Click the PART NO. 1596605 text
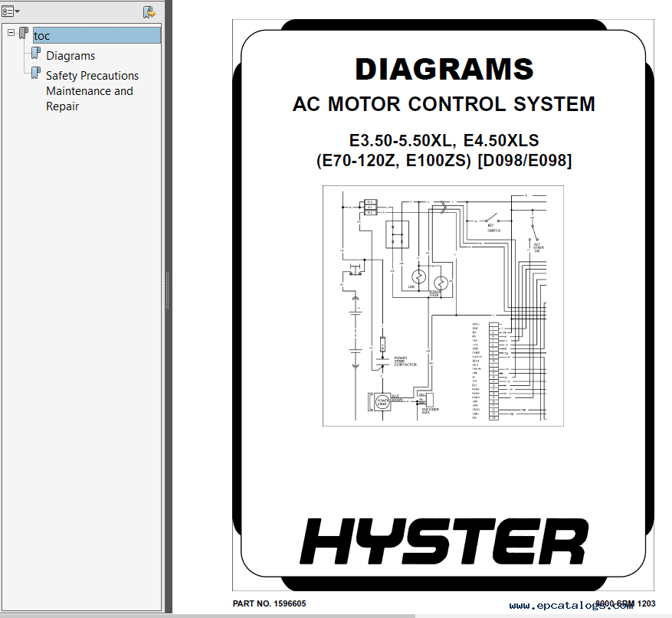This screenshot has width=672, height=618. coord(269,603)
